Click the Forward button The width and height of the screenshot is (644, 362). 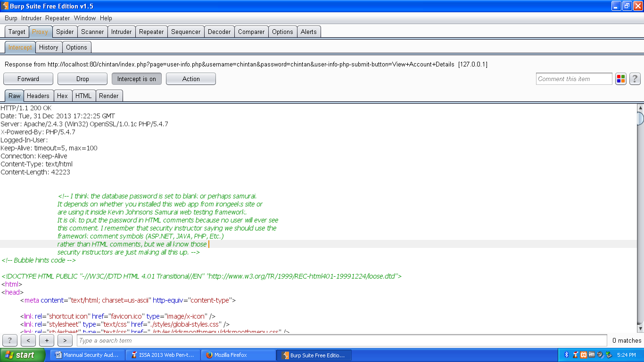click(x=28, y=79)
